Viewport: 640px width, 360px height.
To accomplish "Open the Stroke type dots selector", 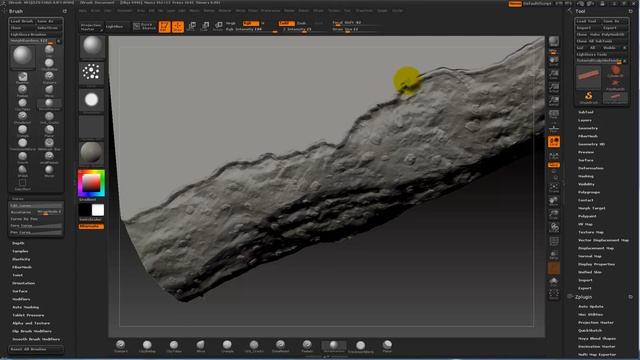I will (91, 73).
